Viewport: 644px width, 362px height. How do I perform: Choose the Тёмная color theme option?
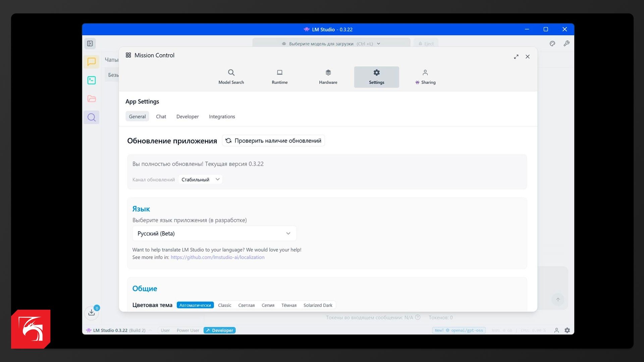point(288,305)
